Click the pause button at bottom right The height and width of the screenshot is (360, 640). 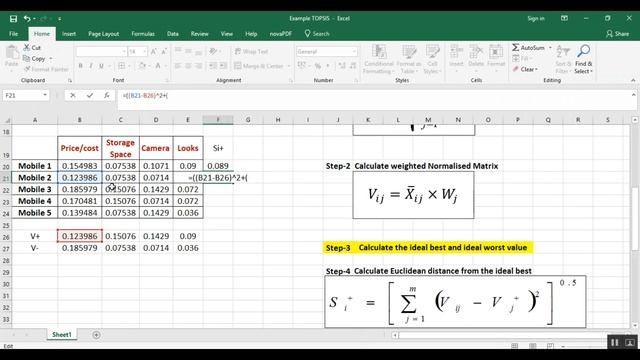pos(615,342)
